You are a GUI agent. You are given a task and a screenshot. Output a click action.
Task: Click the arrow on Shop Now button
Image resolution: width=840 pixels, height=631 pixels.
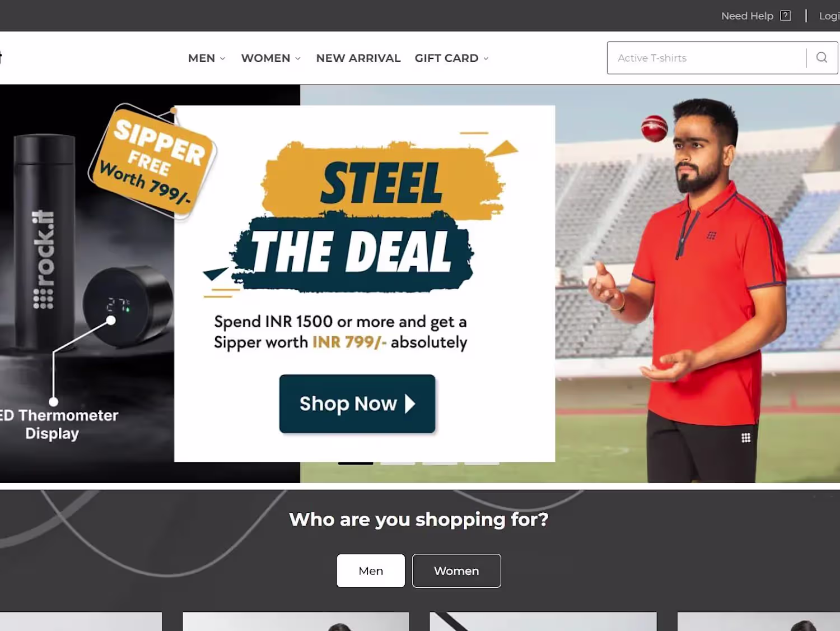[410, 403]
